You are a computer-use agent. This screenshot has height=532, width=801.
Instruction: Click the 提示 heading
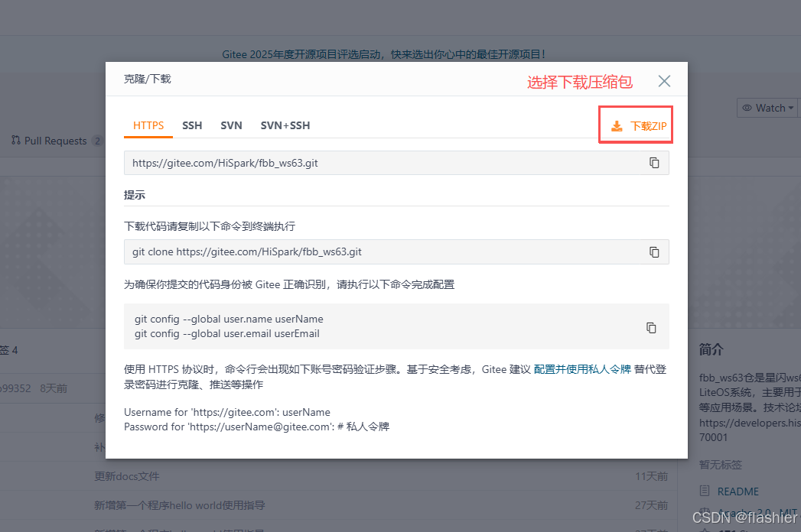click(135, 195)
